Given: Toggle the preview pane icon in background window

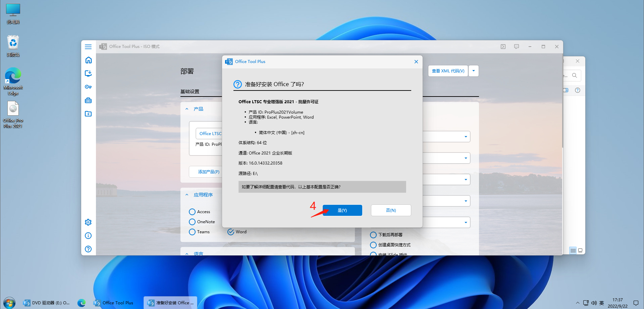Looking at the screenshot, I should (x=566, y=90).
